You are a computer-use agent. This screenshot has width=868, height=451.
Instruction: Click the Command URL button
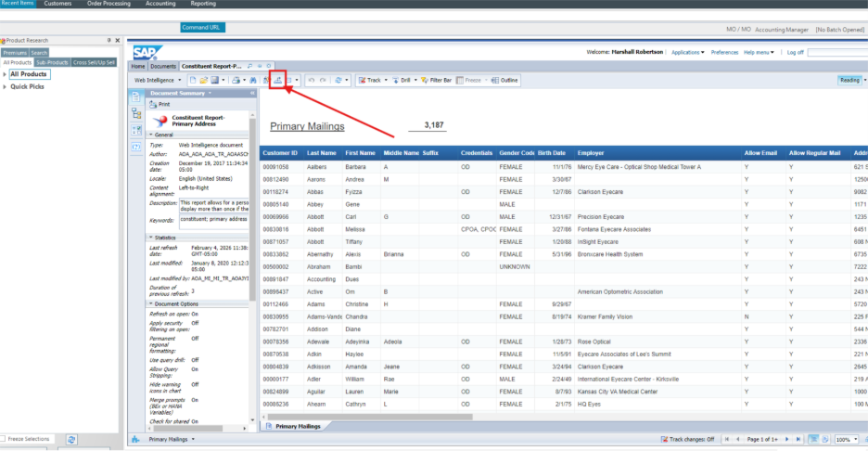(x=201, y=29)
